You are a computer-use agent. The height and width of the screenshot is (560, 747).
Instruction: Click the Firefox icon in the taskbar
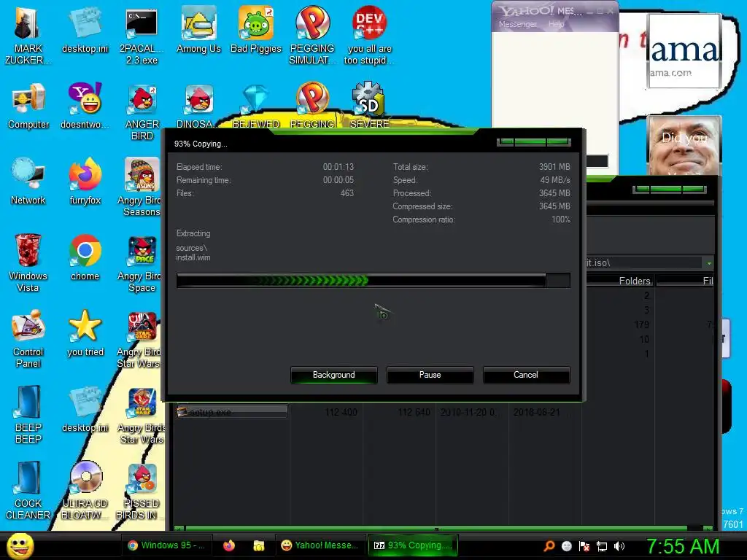coord(229,545)
